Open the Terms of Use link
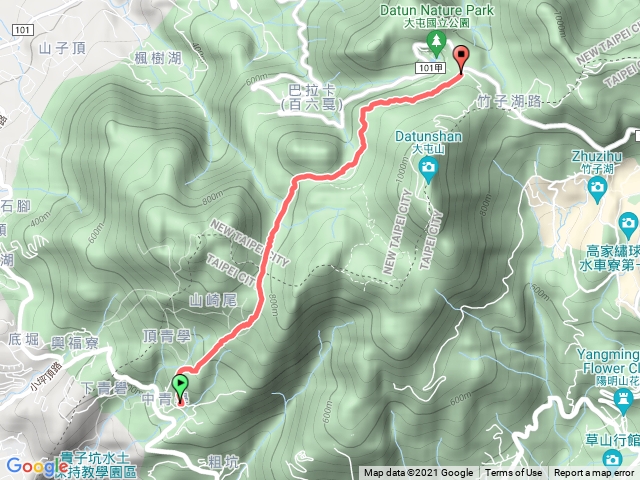Viewport: 640px width, 480px height. click(x=513, y=473)
